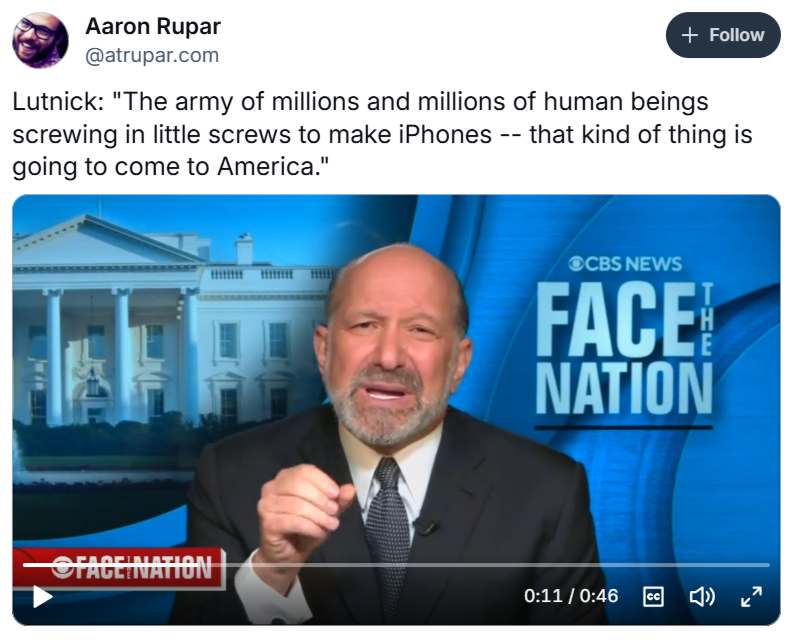792x644 pixels.
Task: Open the post text quoting Lutnick
Action: coord(382,134)
